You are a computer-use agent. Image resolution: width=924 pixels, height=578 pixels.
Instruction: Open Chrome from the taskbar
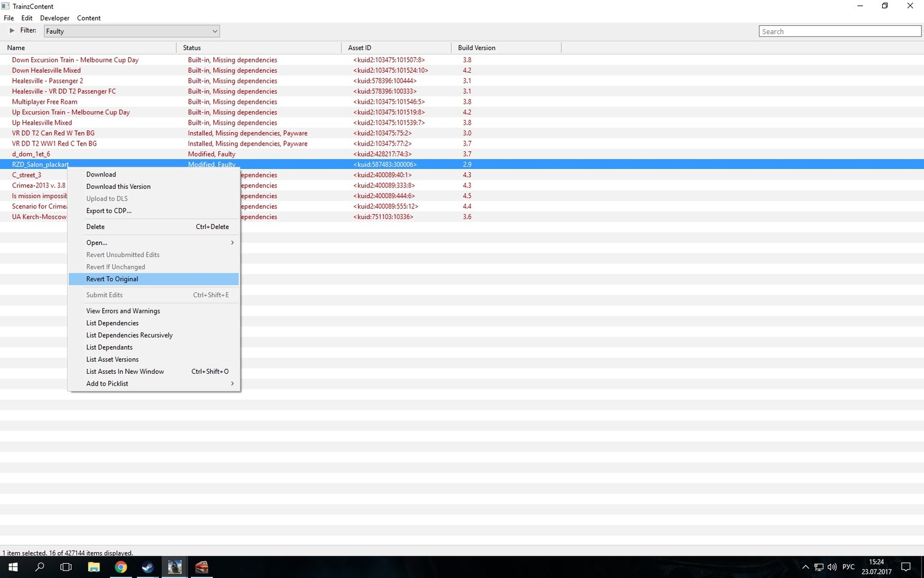(x=121, y=567)
